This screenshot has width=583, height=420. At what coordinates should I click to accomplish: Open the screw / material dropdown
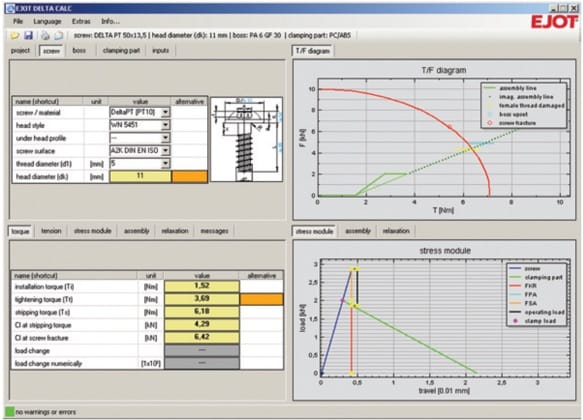click(x=166, y=112)
